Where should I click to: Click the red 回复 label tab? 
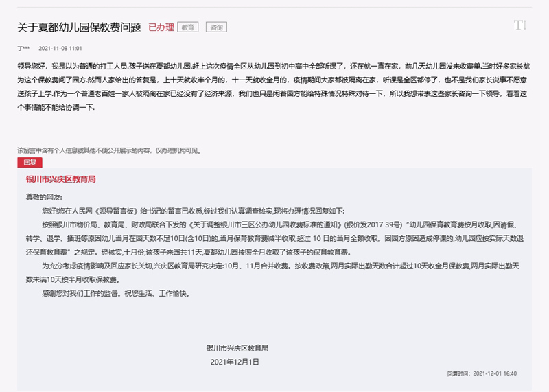(x=30, y=163)
